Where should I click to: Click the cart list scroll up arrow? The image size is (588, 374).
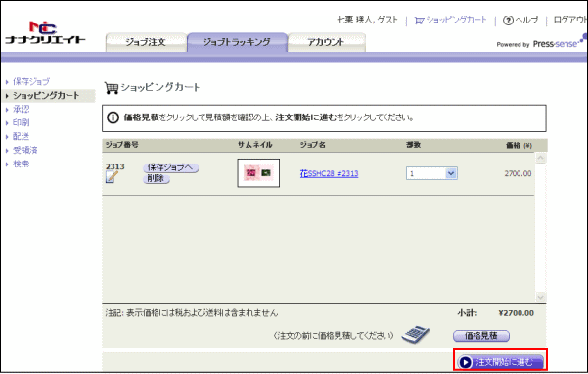pos(540,158)
